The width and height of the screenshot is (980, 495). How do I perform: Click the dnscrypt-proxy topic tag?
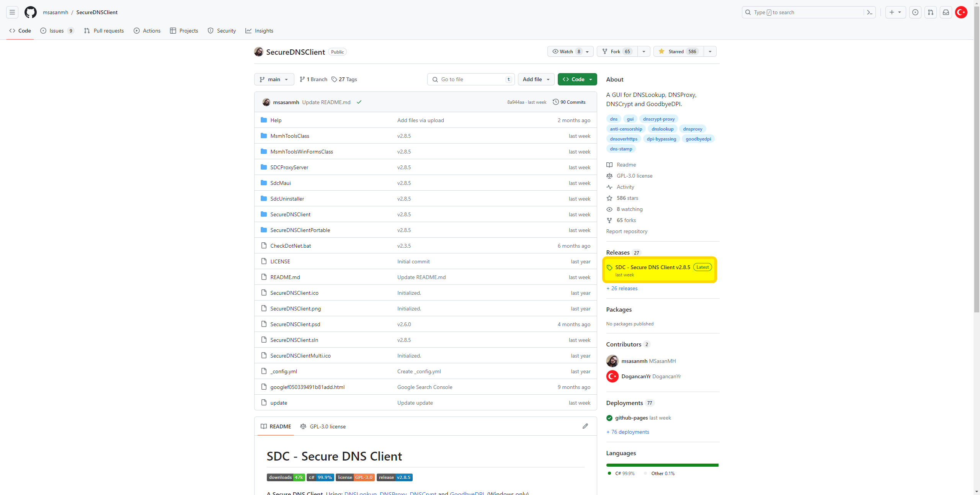(658, 119)
